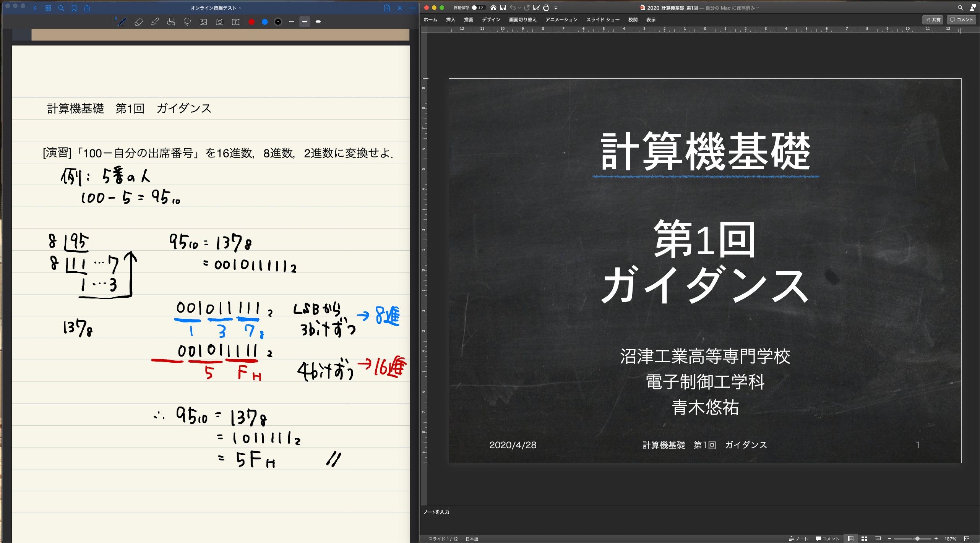
Task: Open search in GoodNotes notebook
Action: coord(61,8)
